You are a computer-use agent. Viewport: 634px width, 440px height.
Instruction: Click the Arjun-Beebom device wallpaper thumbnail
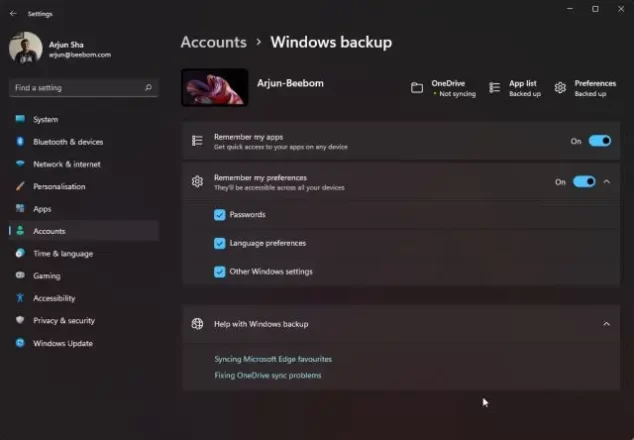215,87
